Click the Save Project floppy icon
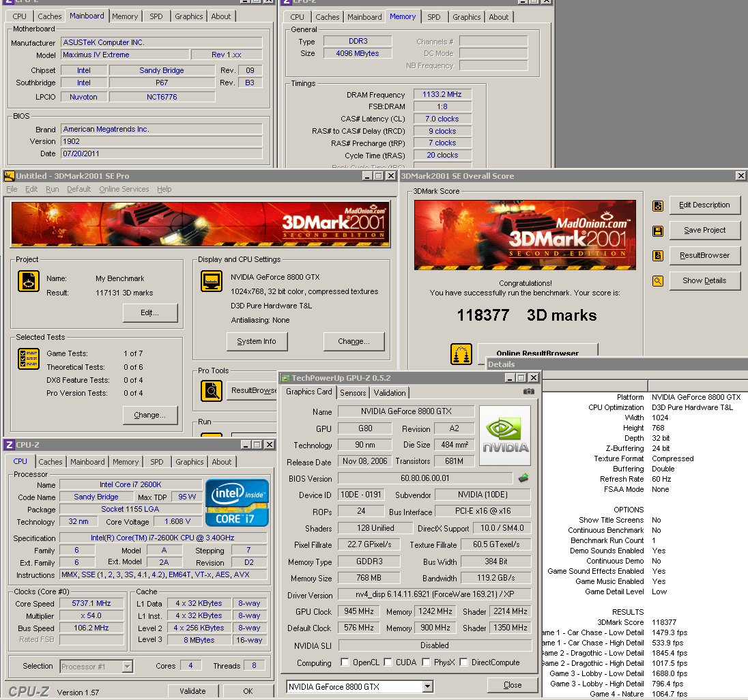 click(x=658, y=231)
